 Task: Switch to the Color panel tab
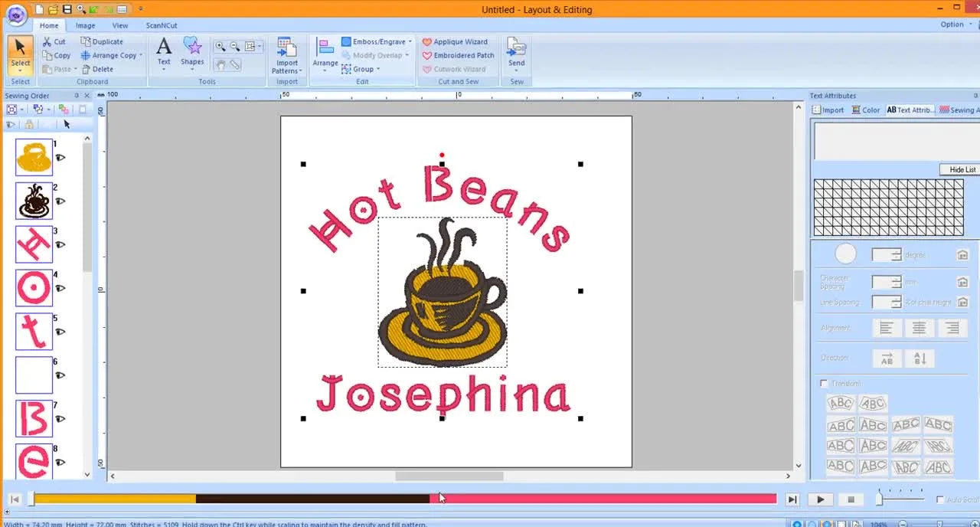[x=866, y=110]
